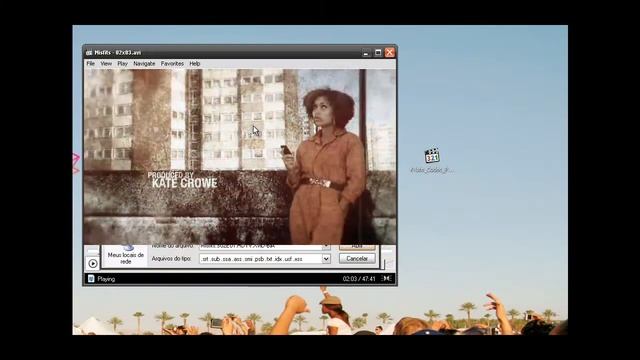Viewport: 640px width, 360px height.
Task: Click the play button in the player
Action: [93, 264]
